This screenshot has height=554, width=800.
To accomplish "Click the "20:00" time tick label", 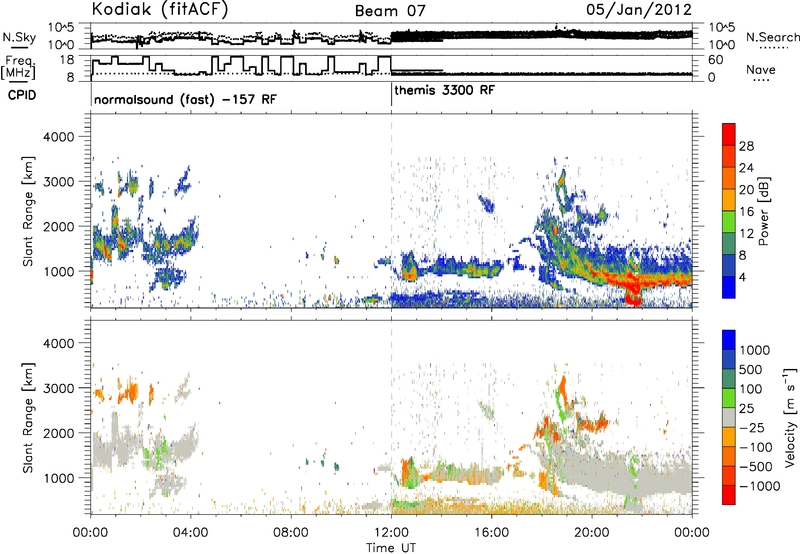I will [x=592, y=533].
